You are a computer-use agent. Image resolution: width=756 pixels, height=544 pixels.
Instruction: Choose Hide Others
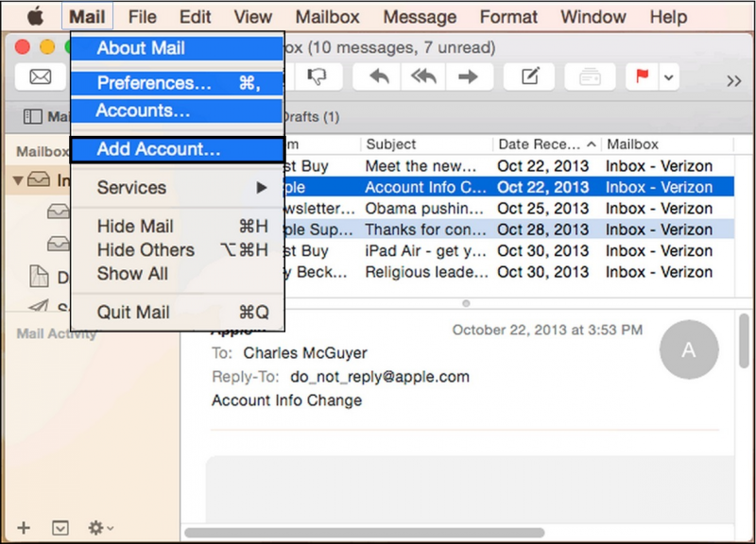pyautogui.click(x=177, y=250)
